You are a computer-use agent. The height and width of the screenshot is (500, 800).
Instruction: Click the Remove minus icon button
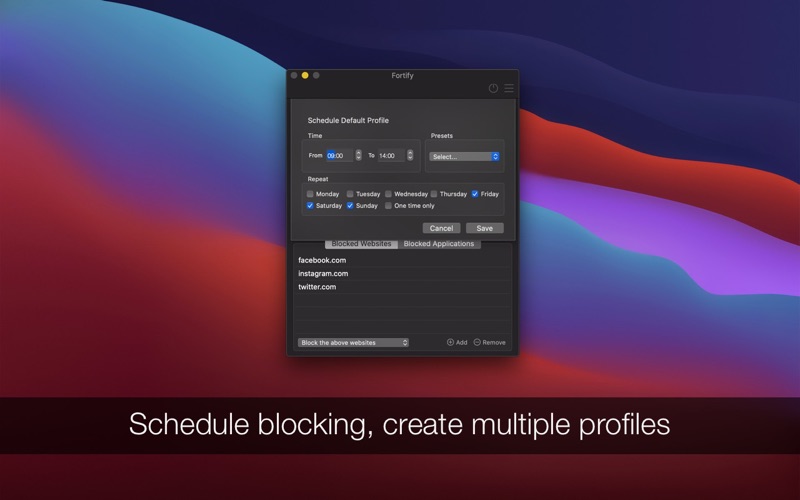click(489, 342)
